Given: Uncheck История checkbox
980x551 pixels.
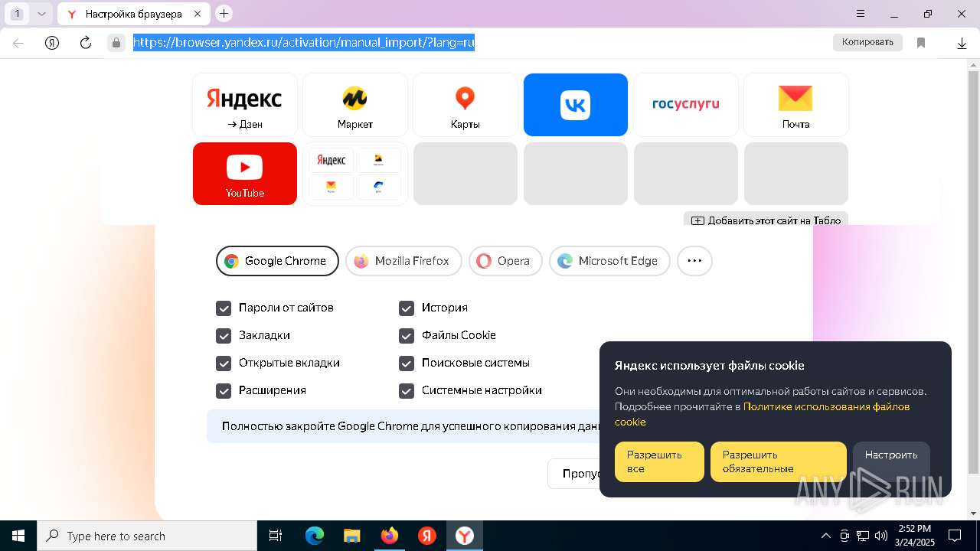Looking at the screenshot, I should coord(407,308).
